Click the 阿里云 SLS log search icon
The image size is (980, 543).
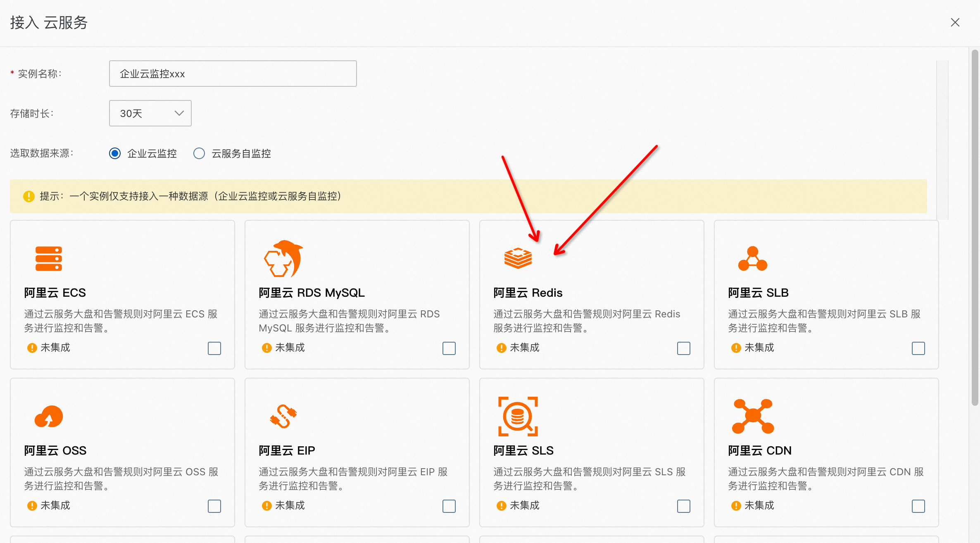(x=518, y=416)
